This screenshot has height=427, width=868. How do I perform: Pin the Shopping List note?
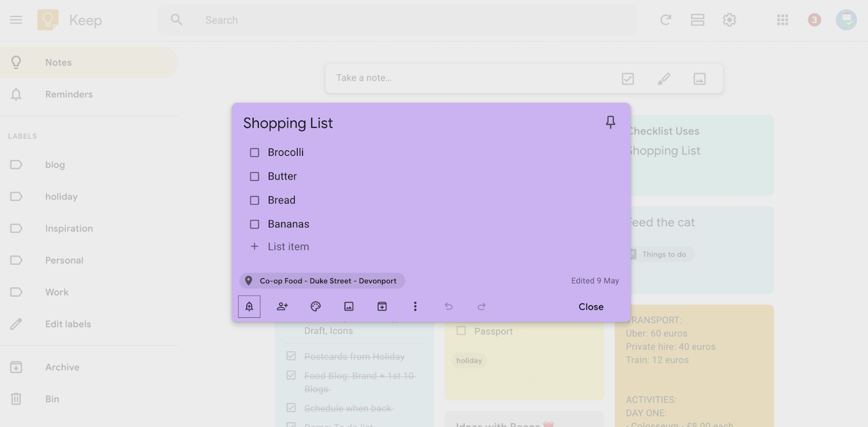(610, 122)
